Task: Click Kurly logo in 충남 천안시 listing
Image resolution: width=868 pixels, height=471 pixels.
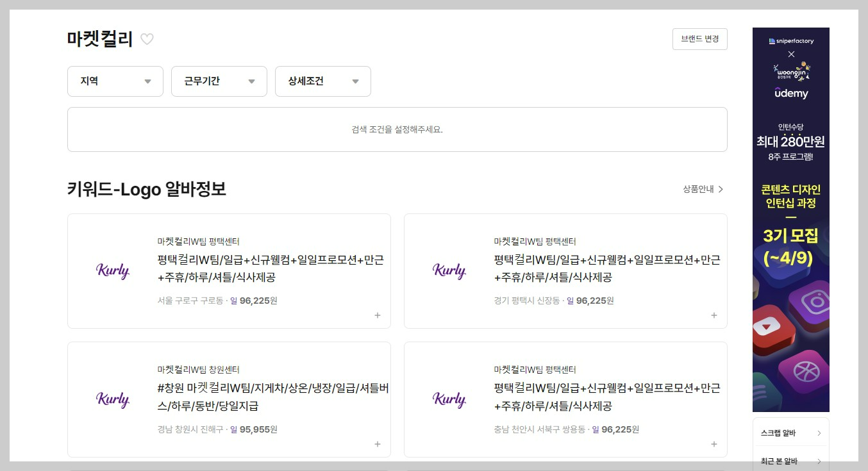Action: (x=449, y=399)
